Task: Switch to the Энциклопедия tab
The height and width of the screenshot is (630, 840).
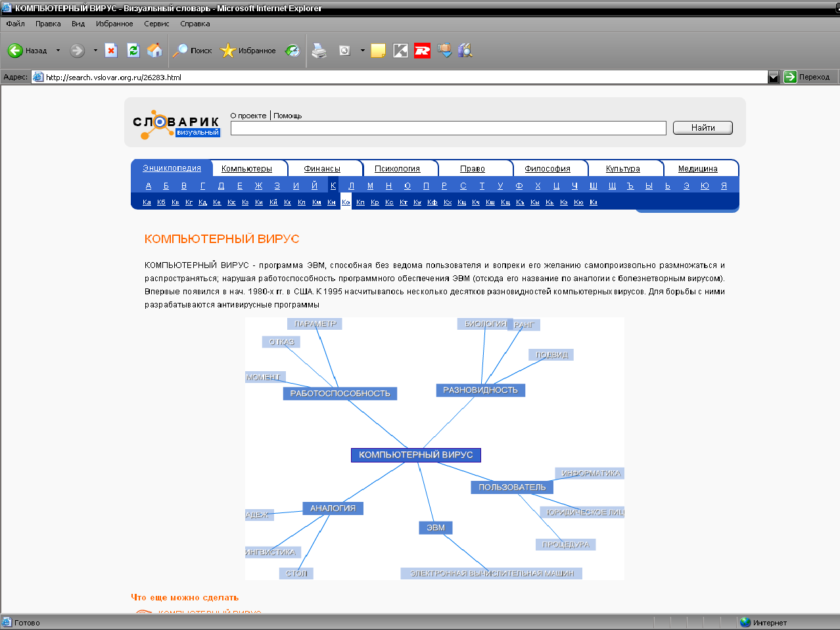Action: (x=172, y=168)
